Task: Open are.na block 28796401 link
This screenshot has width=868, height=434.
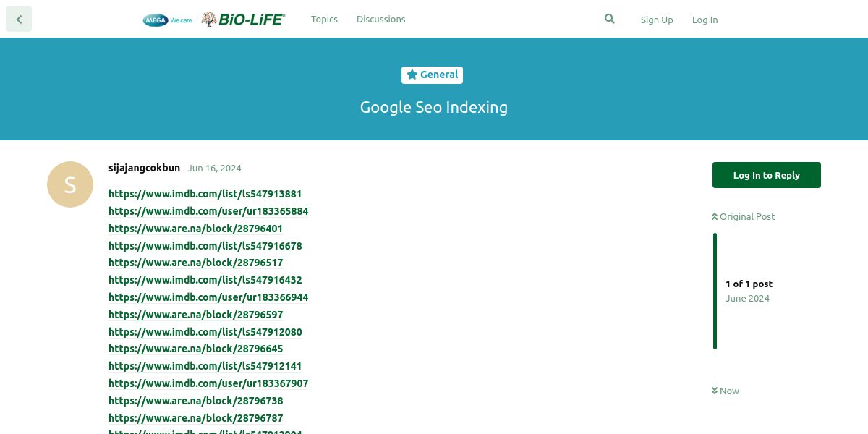Action: click(195, 229)
